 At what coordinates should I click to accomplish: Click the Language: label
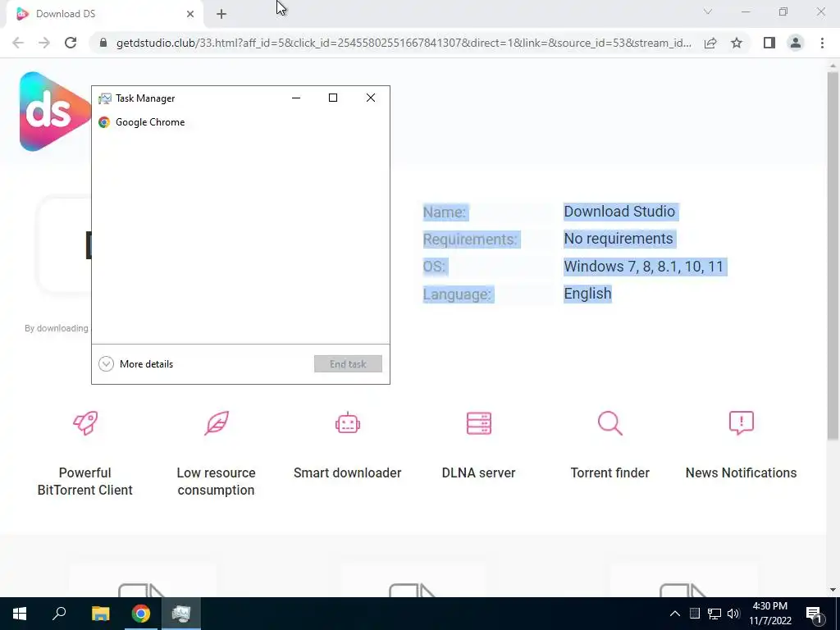[x=456, y=294]
